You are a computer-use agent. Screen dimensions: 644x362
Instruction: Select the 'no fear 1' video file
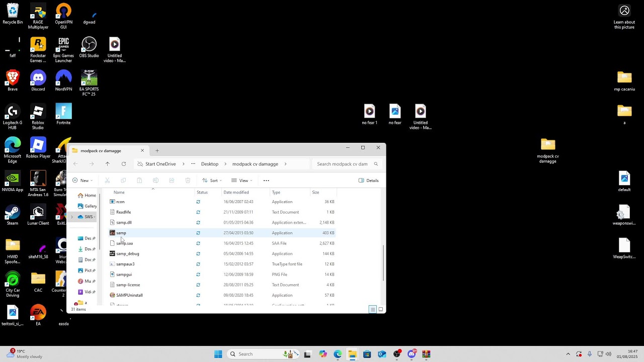coord(370,115)
